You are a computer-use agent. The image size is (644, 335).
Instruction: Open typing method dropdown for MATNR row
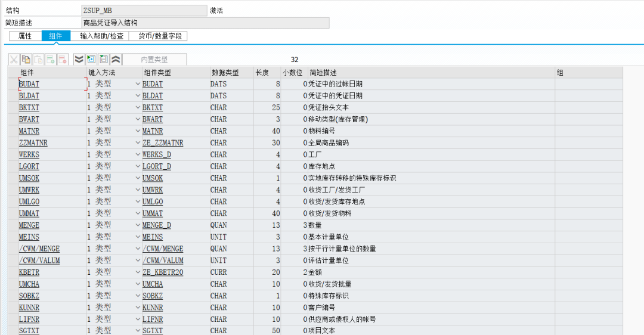coord(138,131)
